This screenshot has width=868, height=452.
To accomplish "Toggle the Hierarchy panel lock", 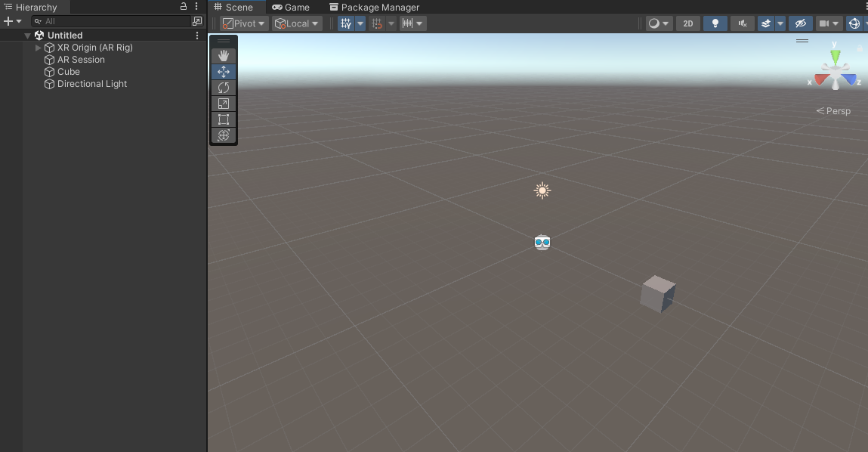I will 184,7.
